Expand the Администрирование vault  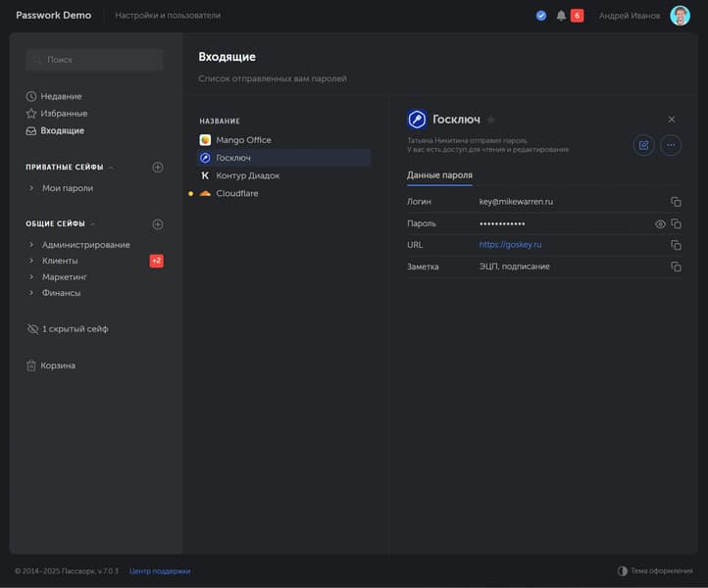32,245
